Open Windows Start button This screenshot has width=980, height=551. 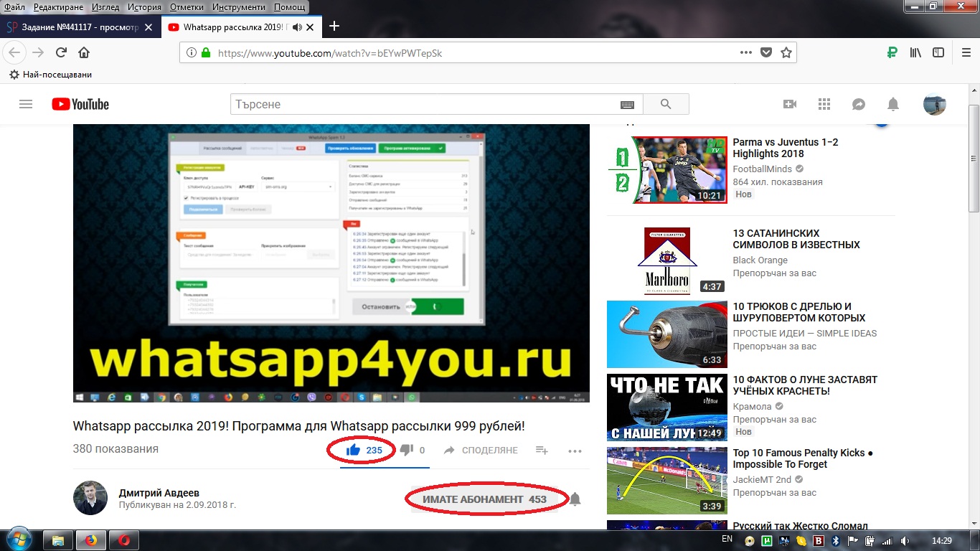point(19,539)
